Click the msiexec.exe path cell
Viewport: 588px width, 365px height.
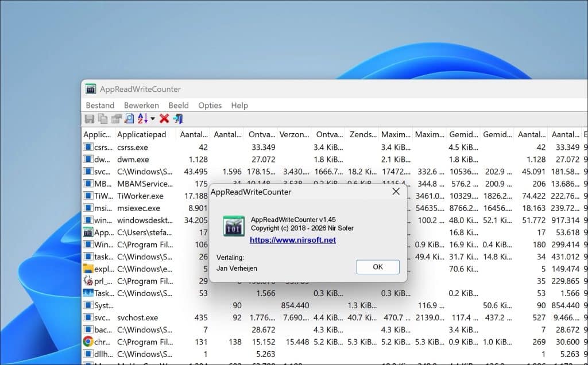[138, 208]
